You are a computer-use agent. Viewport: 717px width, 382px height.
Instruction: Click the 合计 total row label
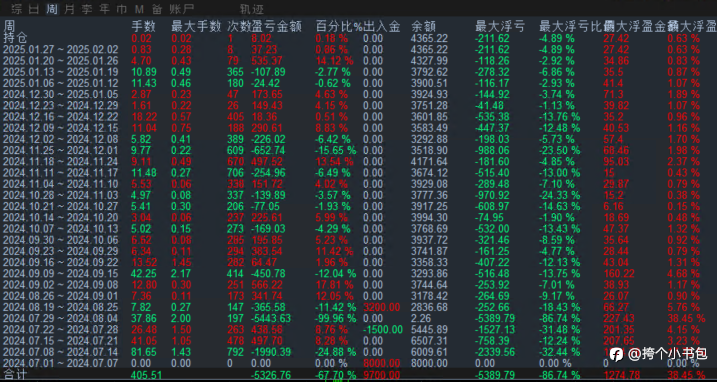point(14,375)
